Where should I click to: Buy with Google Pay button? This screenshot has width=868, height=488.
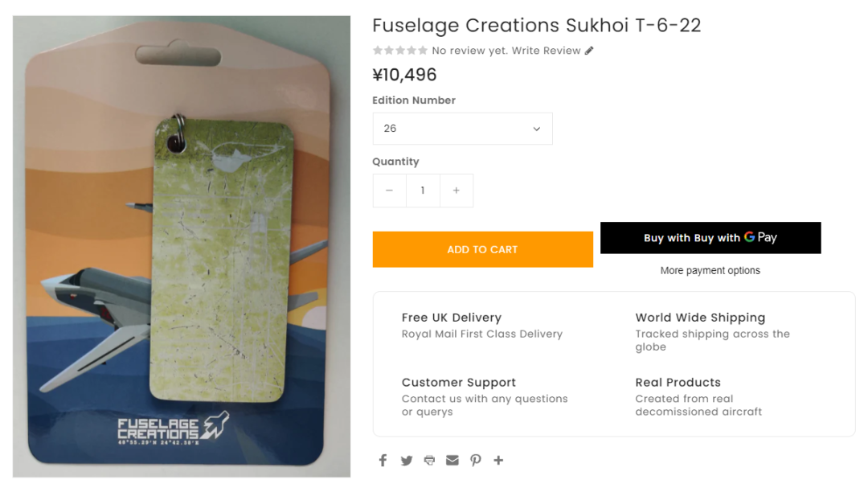click(710, 238)
